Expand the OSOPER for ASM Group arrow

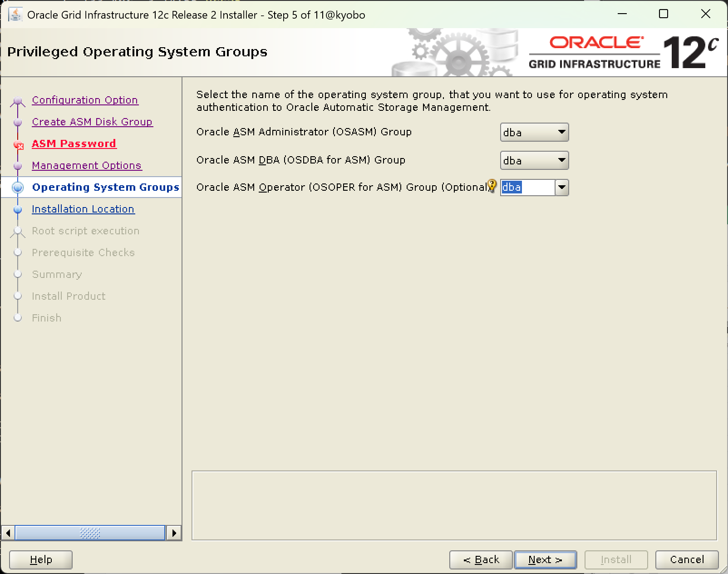click(x=562, y=187)
